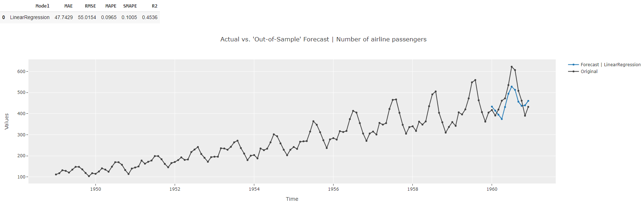Click the chart title about airline passengers
The width and height of the screenshot is (644, 204).
(x=323, y=39)
